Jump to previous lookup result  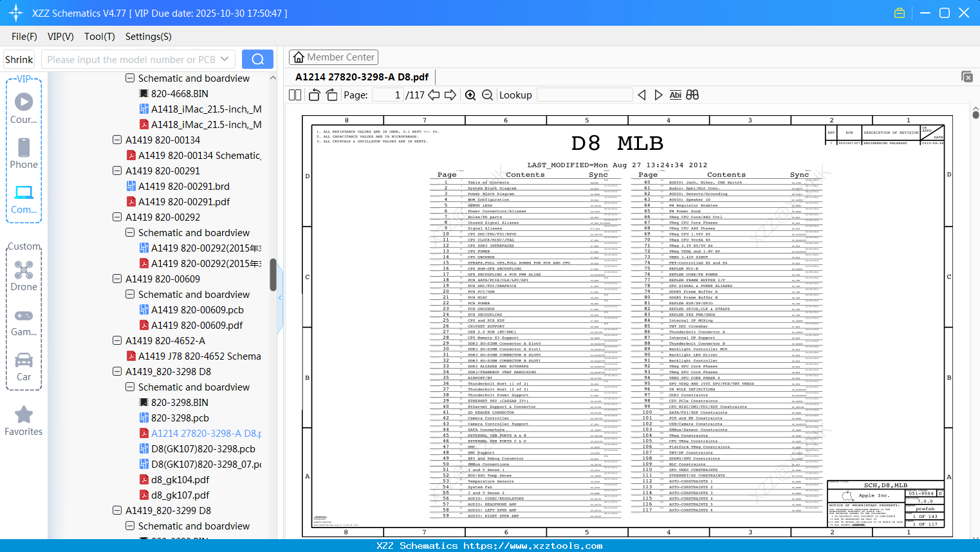point(642,95)
